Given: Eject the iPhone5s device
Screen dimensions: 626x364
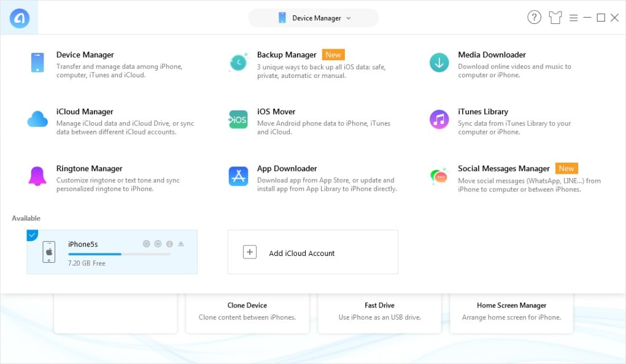Looking at the screenshot, I should 180,244.
